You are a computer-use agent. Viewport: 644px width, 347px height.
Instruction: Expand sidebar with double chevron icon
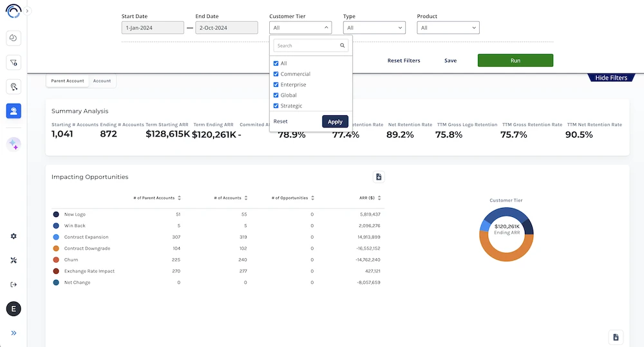(x=14, y=333)
